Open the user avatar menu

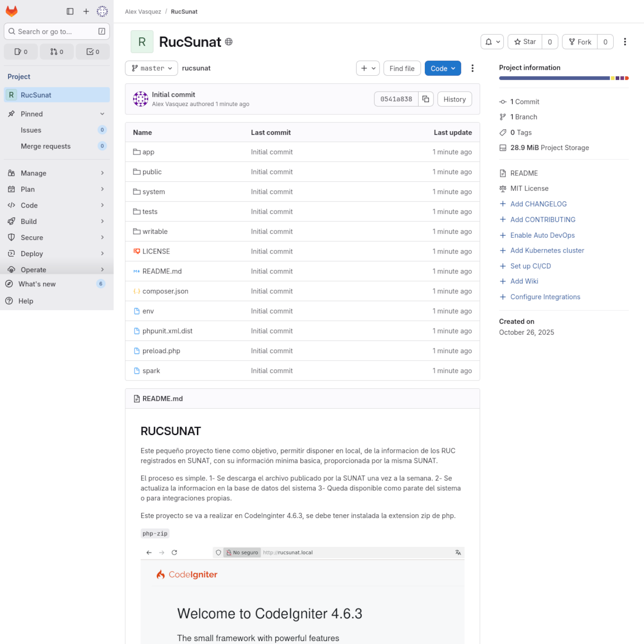click(x=102, y=11)
